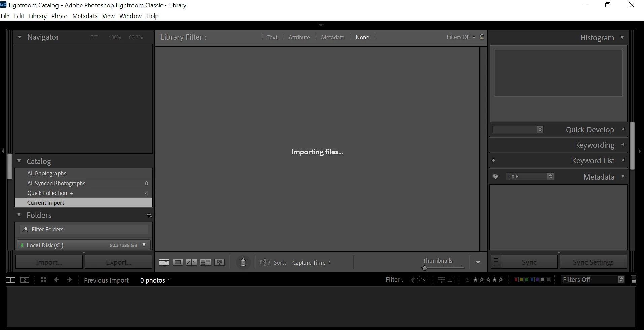Hide the left panel group arrow
This screenshot has height=330, width=644.
pyautogui.click(x=3, y=151)
